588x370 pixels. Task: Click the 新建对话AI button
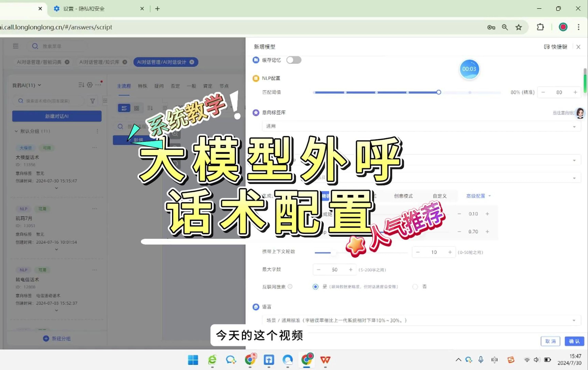57,116
